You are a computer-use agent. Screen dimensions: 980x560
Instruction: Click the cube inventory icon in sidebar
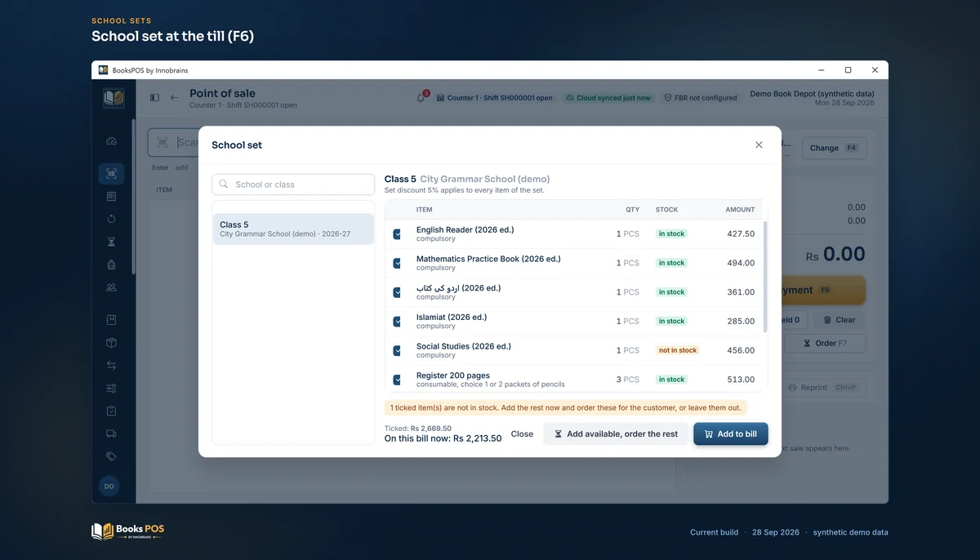point(111,343)
